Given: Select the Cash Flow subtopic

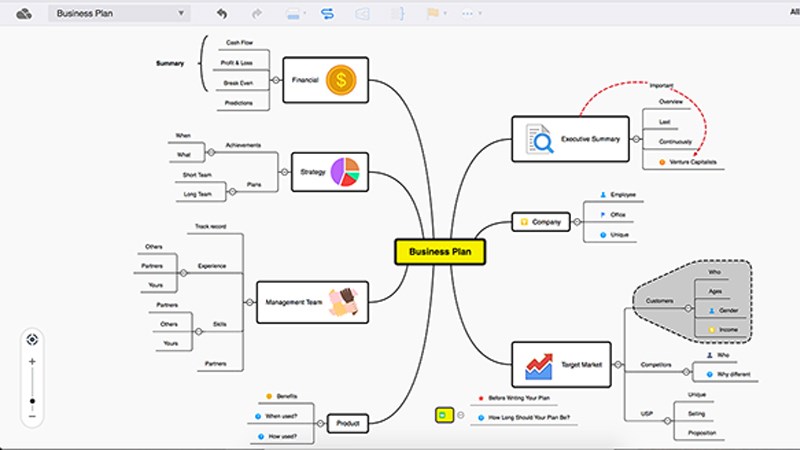Looking at the screenshot, I should click(239, 43).
